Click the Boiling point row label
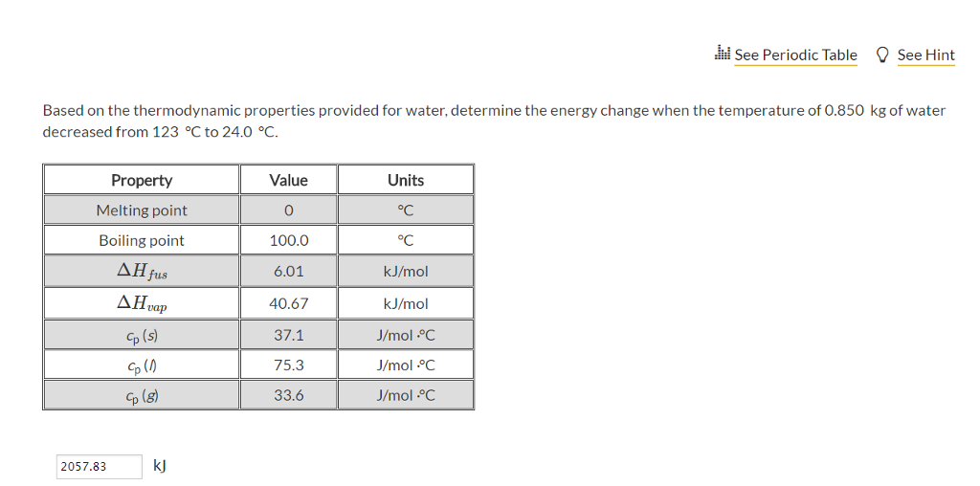The height and width of the screenshot is (486, 980). [142, 240]
